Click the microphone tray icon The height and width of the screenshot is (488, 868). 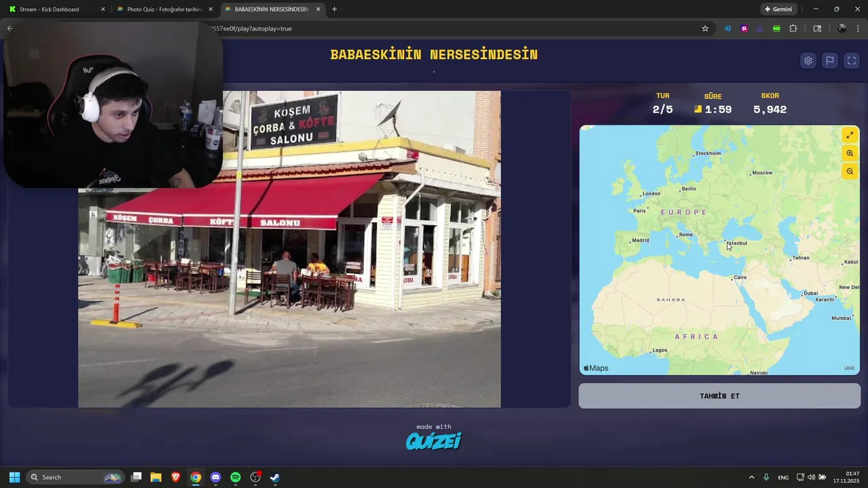pyautogui.click(x=766, y=477)
